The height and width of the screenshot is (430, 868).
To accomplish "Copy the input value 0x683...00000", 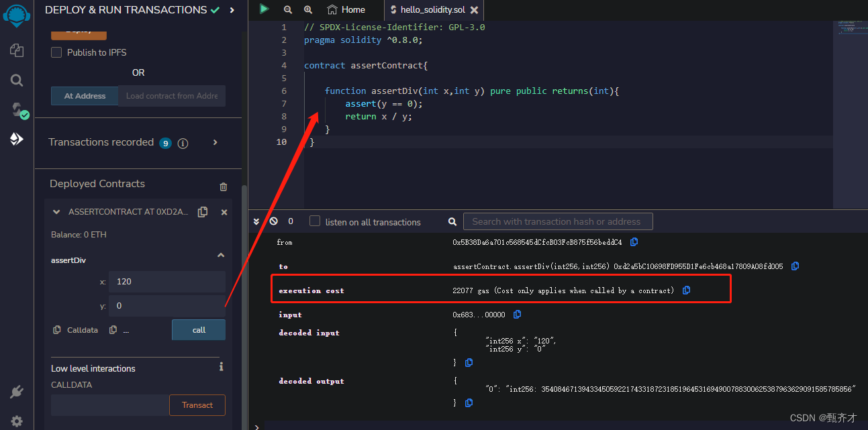I will click(x=517, y=315).
